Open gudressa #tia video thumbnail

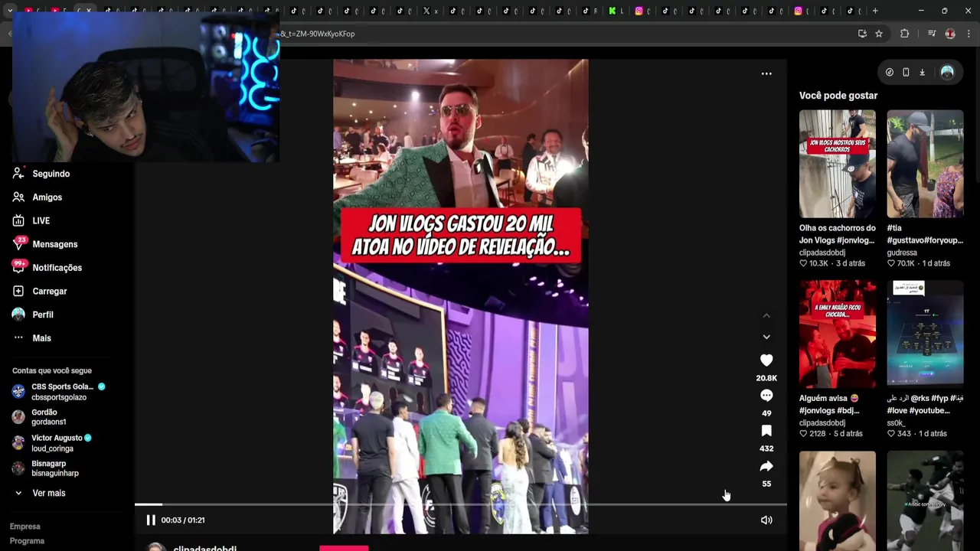[925, 164]
